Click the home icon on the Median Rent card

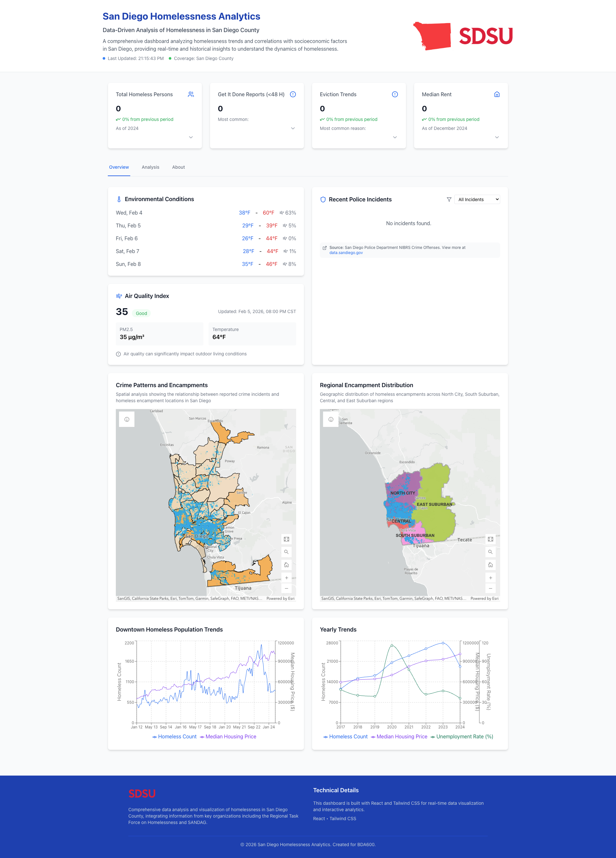[497, 94]
